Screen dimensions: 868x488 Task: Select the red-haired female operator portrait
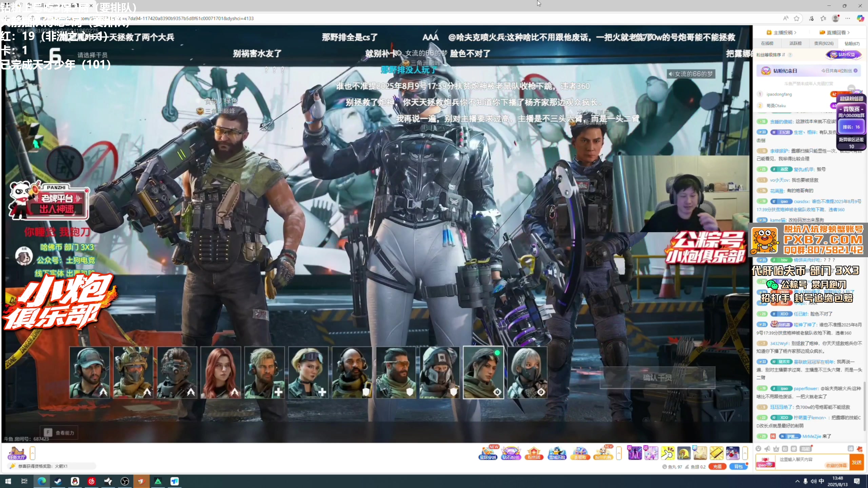click(x=221, y=372)
